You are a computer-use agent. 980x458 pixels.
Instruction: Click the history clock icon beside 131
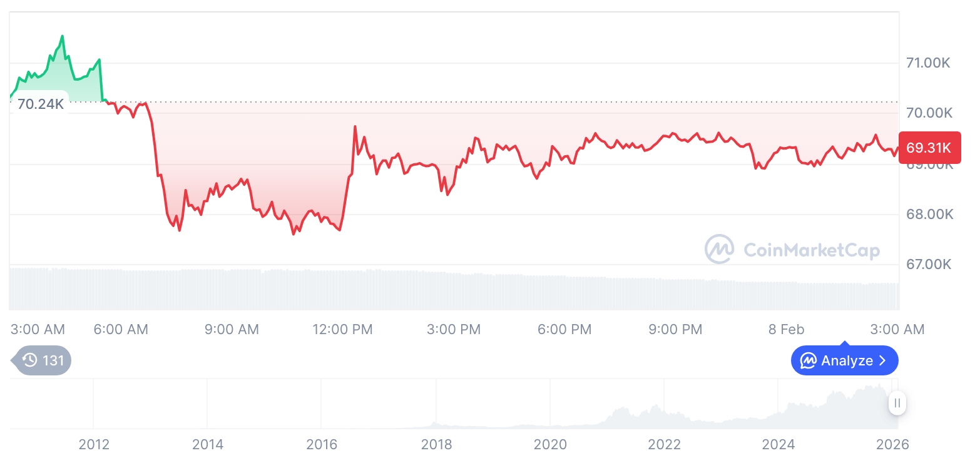30,360
